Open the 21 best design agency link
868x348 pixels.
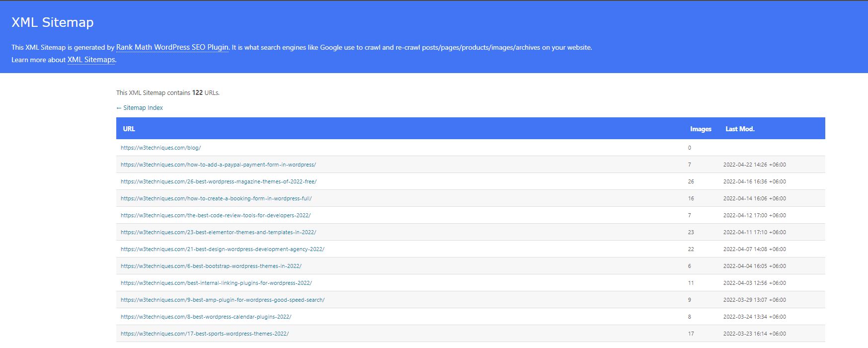coord(222,249)
